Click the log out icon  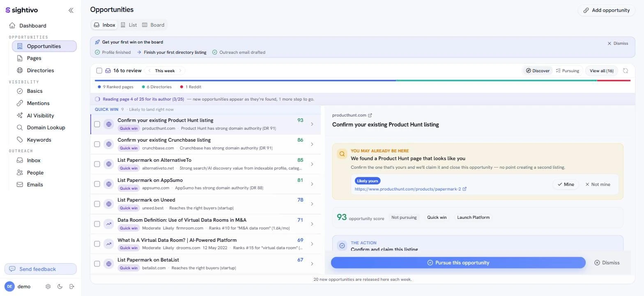(72, 287)
